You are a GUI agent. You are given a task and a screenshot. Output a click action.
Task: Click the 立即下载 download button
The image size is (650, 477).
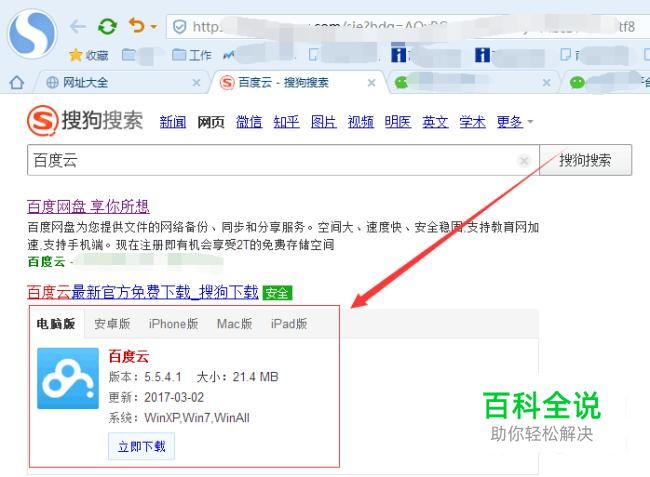[x=141, y=446]
